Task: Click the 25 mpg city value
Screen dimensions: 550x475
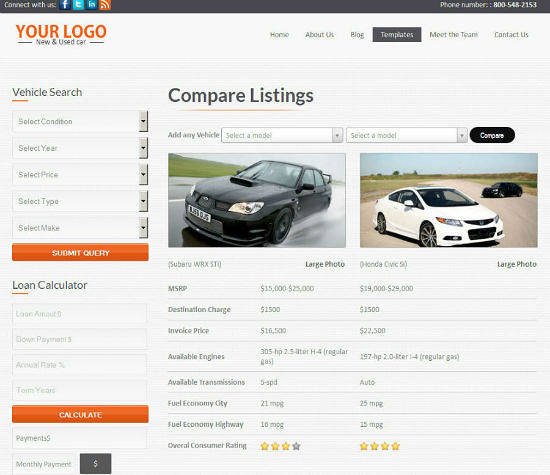Action: (x=371, y=403)
